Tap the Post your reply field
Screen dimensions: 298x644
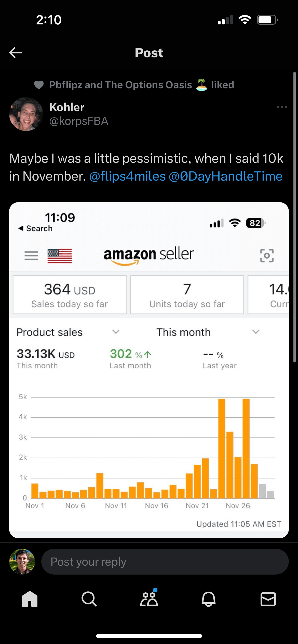(x=165, y=562)
